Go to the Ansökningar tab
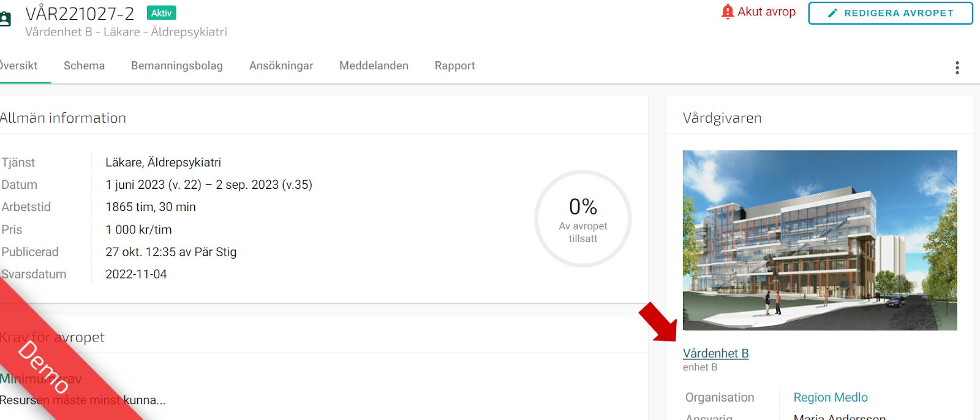Screen dimensions: 980x420 click(x=281, y=66)
